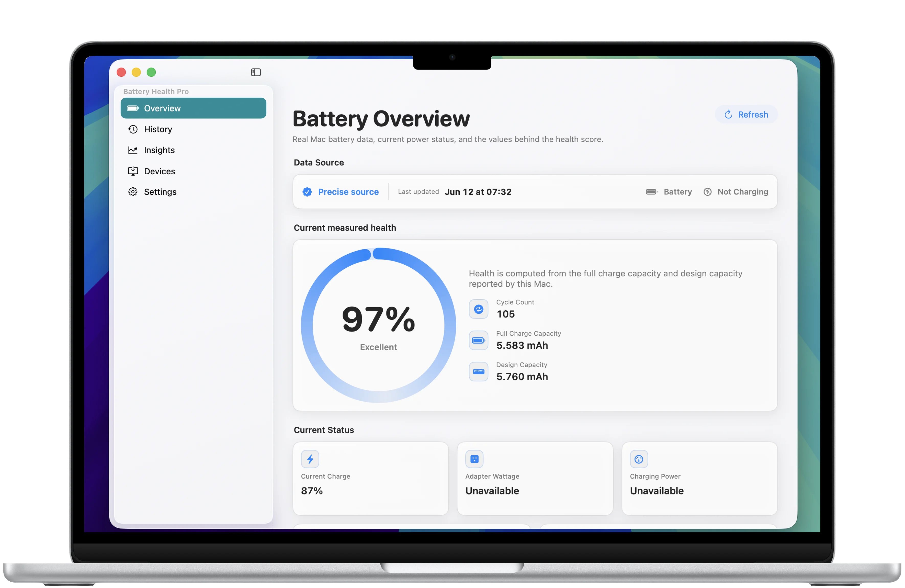The image size is (905, 588).
Task: Click the Excellent health rating label
Action: 378,347
